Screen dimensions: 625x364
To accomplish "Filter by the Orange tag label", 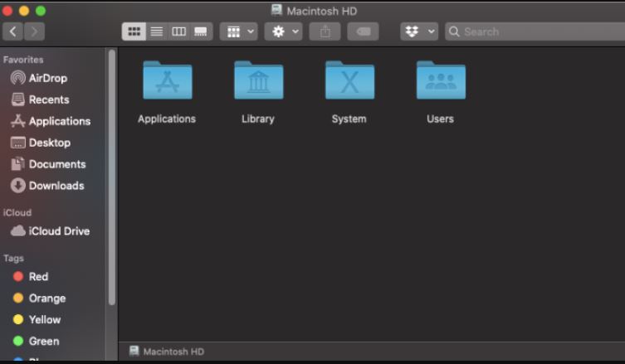I will [x=47, y=298].
